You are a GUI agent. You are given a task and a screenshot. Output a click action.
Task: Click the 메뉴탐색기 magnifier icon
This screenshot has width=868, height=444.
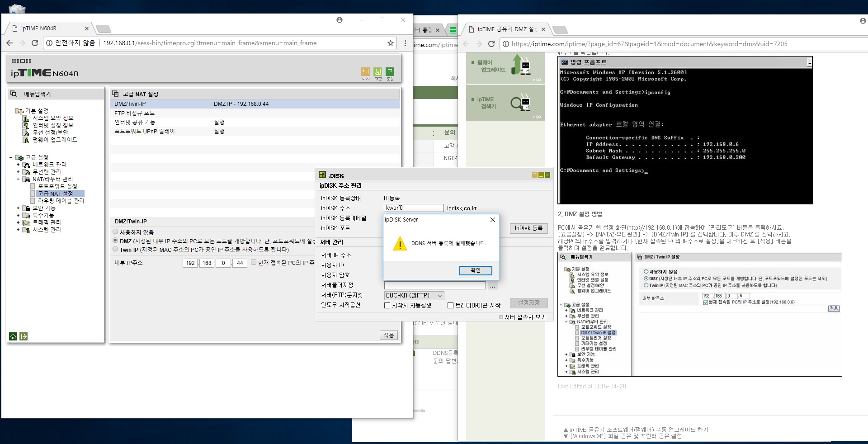point(14,94)
